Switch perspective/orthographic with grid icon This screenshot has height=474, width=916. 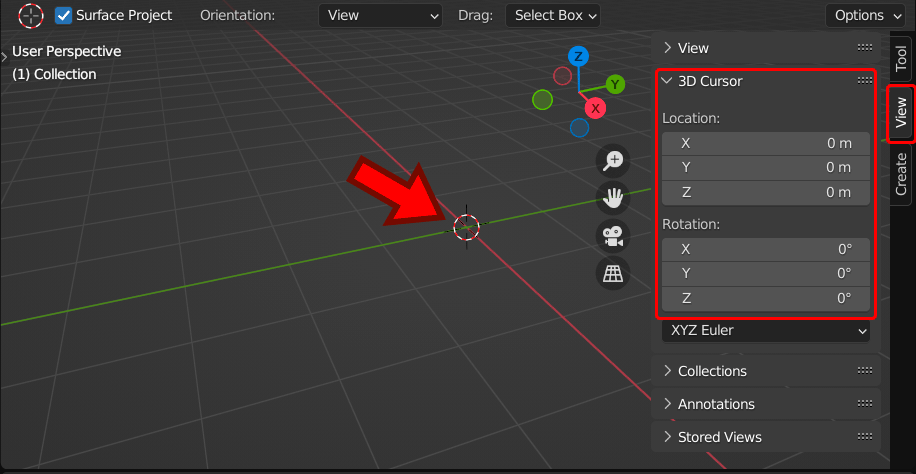coord(613,273)
